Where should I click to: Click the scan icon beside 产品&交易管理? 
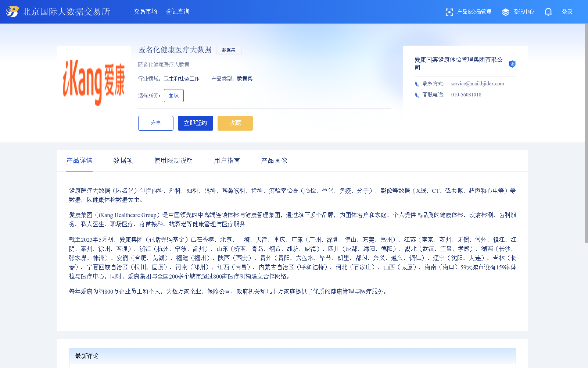tap(449, 12)
